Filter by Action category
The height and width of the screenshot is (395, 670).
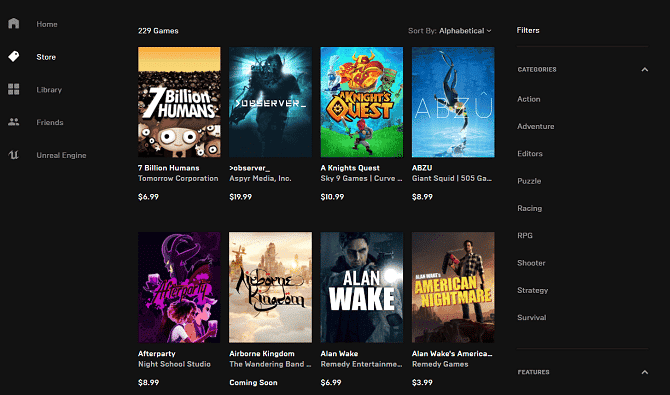[529, 99]
